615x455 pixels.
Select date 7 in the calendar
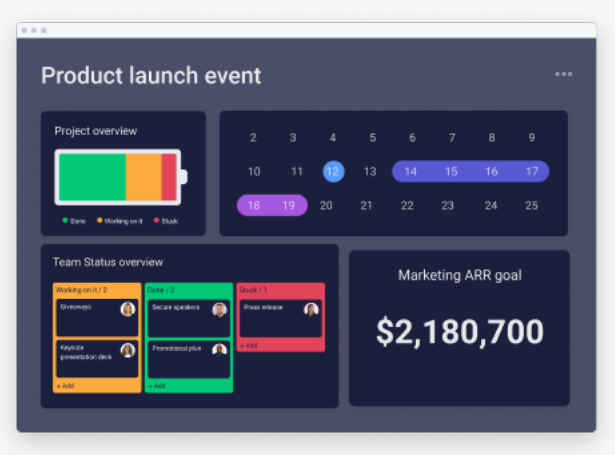tap(452, 138)
